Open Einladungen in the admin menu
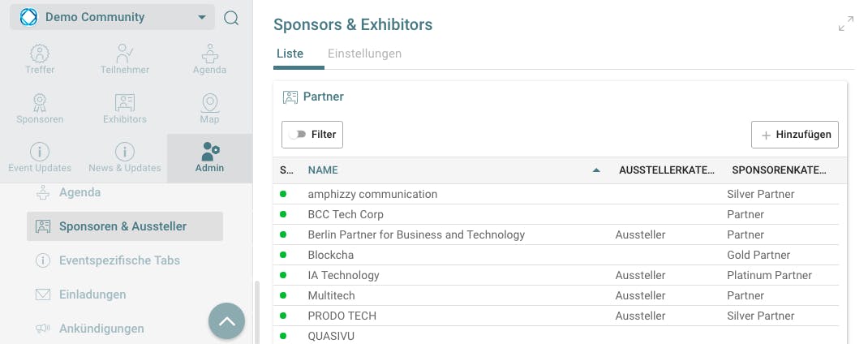Screen dimensions: 868x344 pyautogui.click(x=92, y=295)
